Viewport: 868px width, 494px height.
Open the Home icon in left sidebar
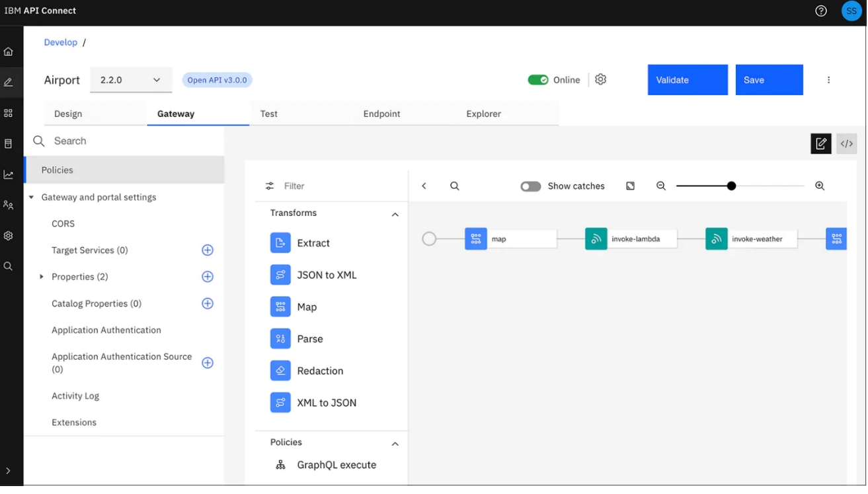click(x=9, y=52)
